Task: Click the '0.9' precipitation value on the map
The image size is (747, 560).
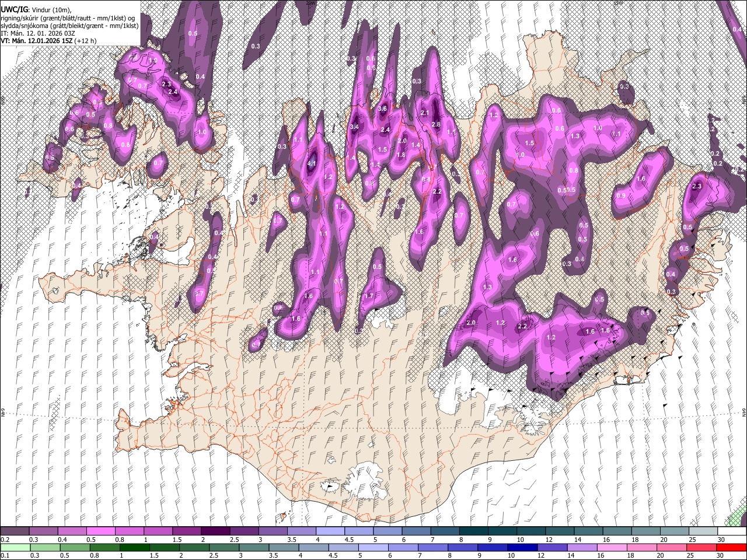Action: 621,196
